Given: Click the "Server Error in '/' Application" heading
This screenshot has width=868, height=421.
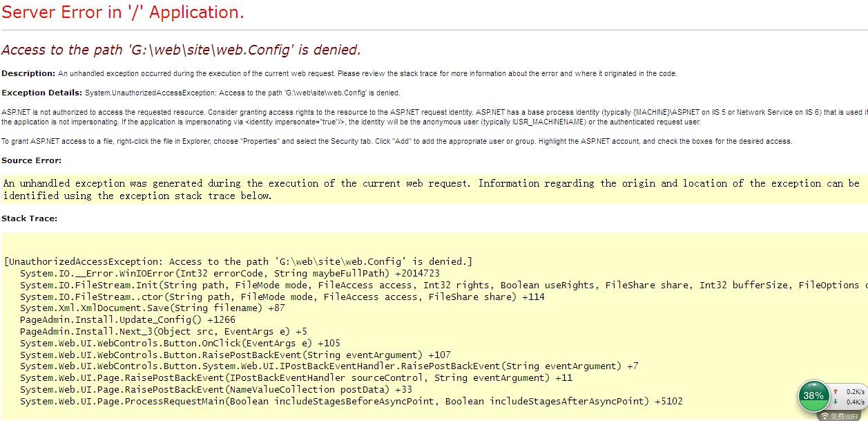Looking at the screenshot, I should [123, 12].
